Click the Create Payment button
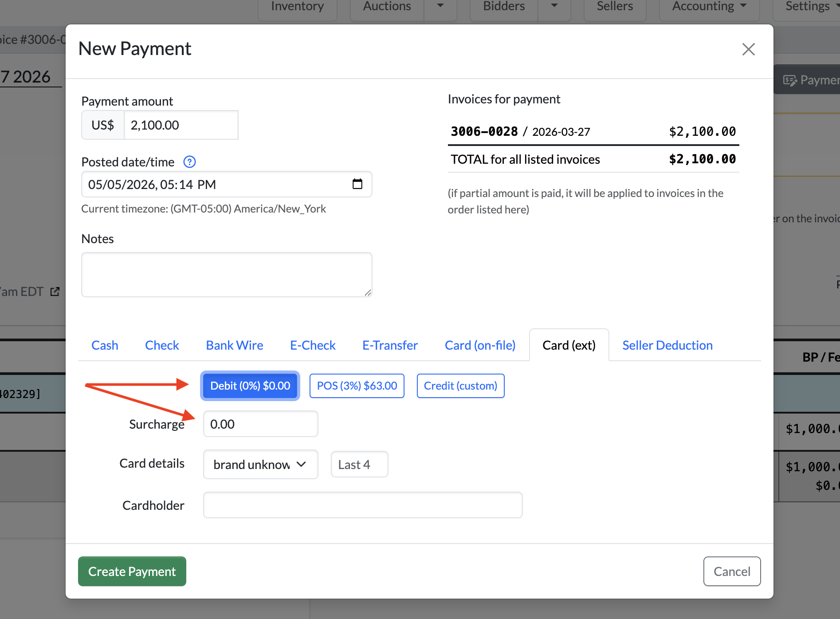This screenshot has height=619, width=840. 132,571
